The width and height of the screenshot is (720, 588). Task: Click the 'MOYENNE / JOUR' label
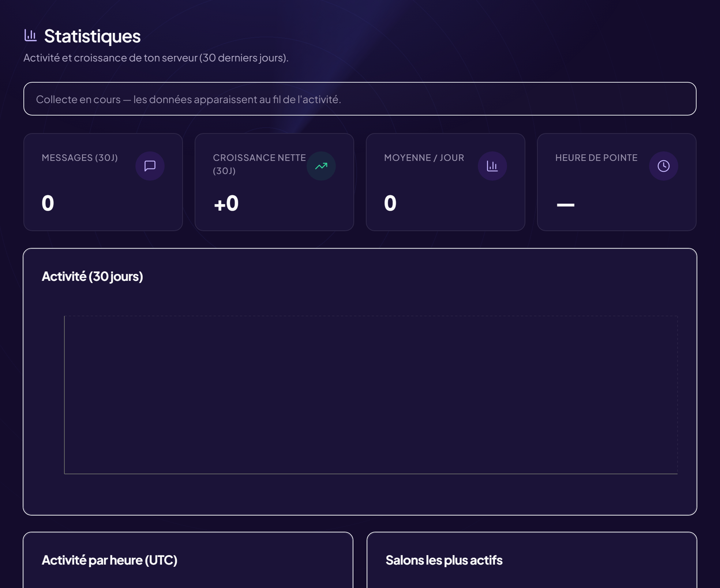pos(424,158)
